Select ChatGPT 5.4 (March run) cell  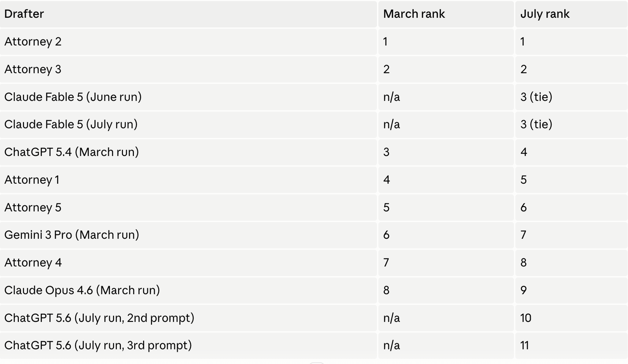(188, 152)
